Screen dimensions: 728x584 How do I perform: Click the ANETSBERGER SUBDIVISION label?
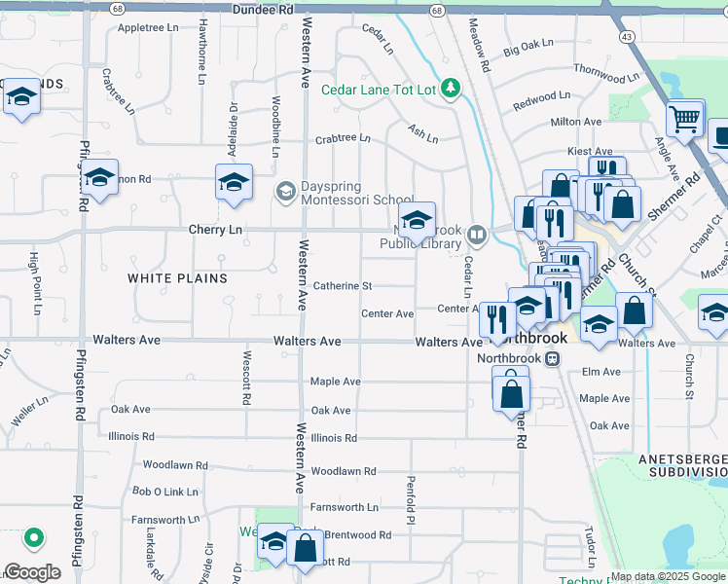tap(682, 465)
